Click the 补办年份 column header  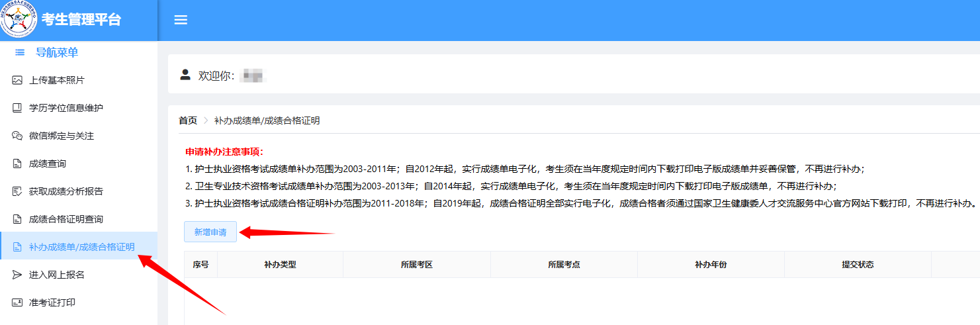[x=711, y=265]
